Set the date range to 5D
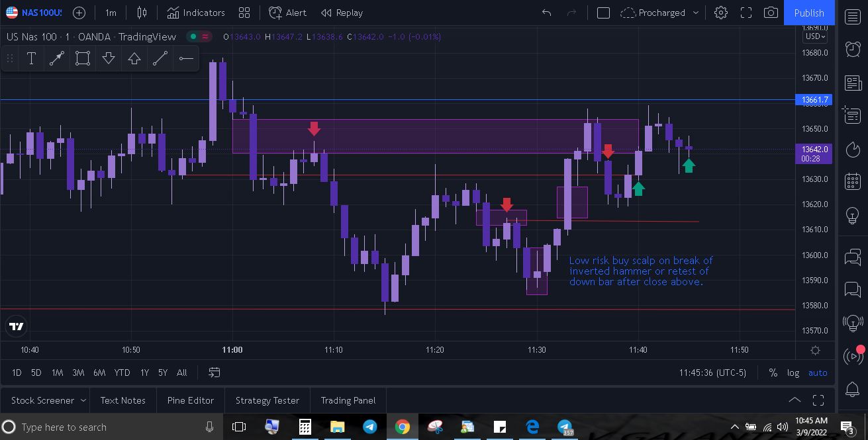Screen dimensions: 868x440 point(36,373)
